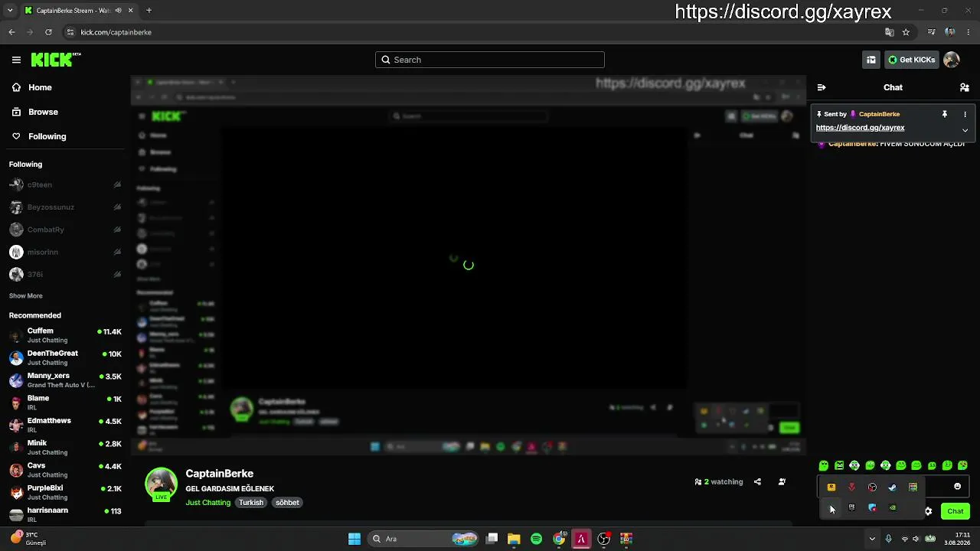980x551 pixels.
Task: Go back to the previous page
Action: pyautogui.click(x=11, y=32)
